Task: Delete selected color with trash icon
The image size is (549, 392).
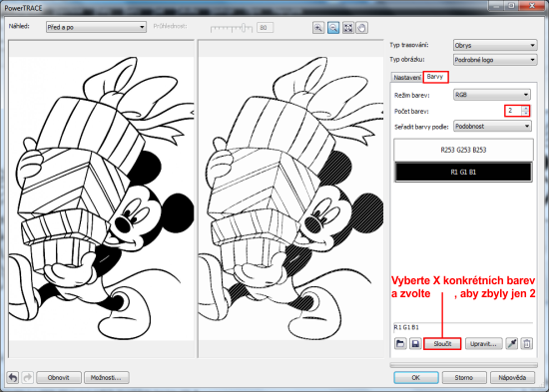Action: click(x=527, y=344)
